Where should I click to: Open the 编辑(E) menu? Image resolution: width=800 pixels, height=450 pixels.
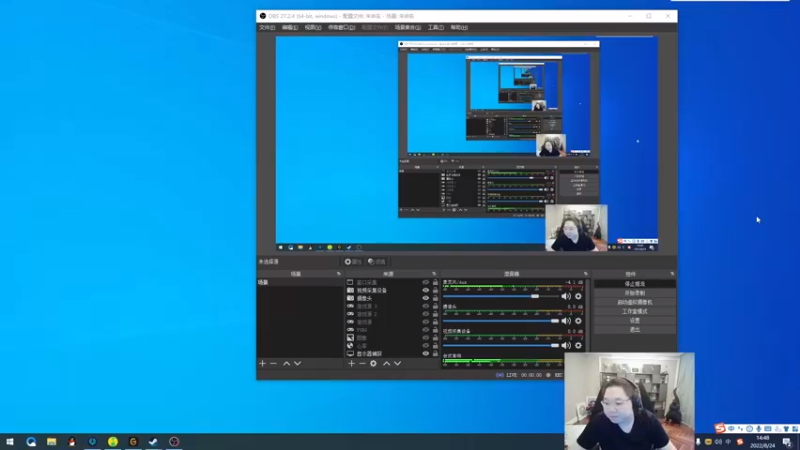click(290, 28)
